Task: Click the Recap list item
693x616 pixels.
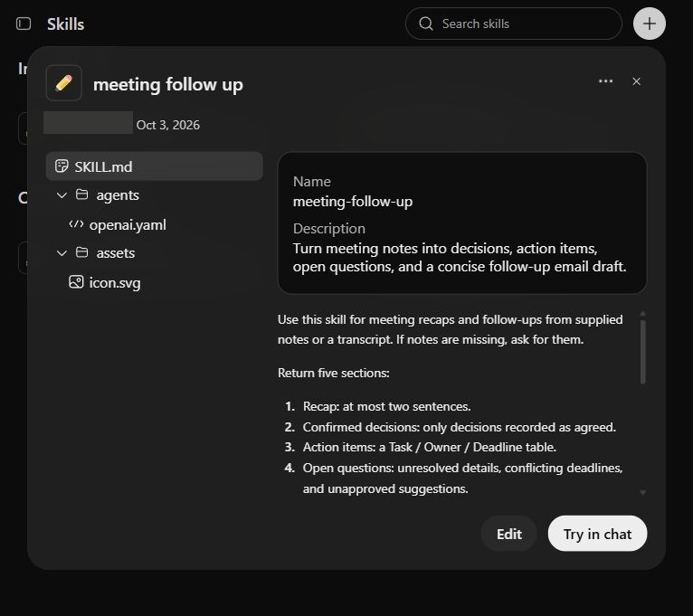Action: (386, 406)
